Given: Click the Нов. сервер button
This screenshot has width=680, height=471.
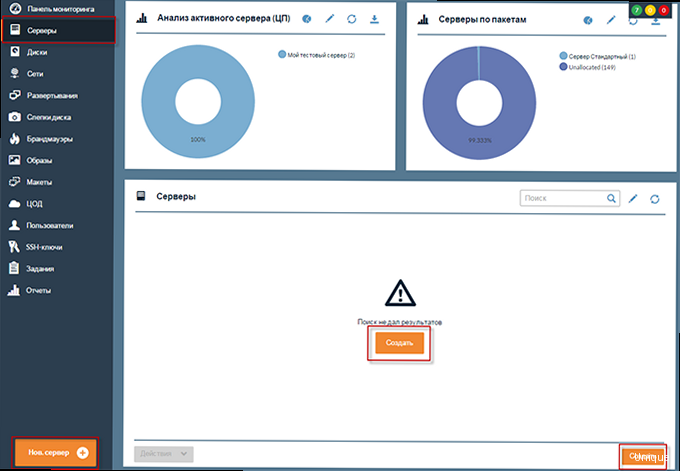Looking at the screenshot, I should pos(56,453).
